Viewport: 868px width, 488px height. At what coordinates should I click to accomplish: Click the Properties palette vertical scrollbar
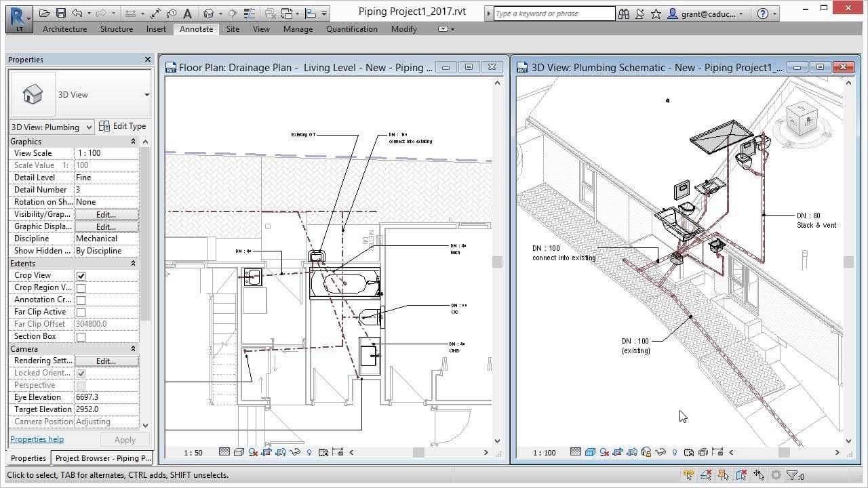pyautogui.click(x=145, y=283)
